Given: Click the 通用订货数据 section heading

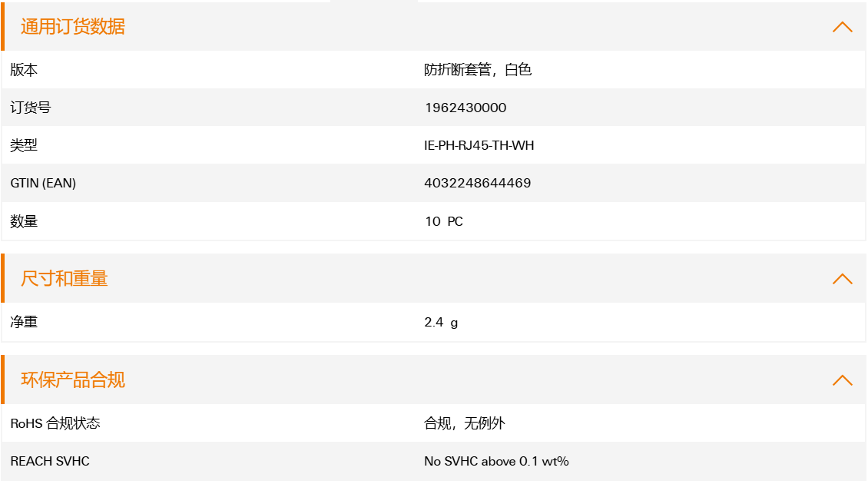Looking at the screenshot, I should 72,27.
